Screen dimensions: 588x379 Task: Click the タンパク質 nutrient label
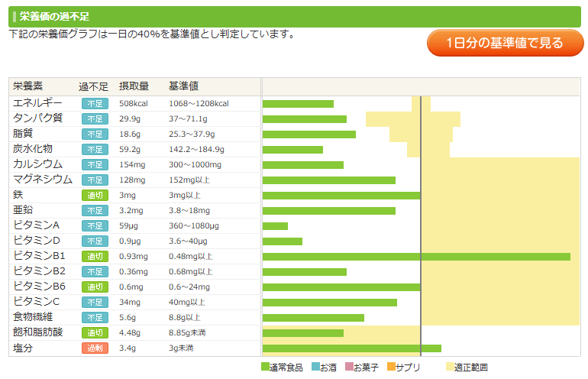(x=37, y=118)
